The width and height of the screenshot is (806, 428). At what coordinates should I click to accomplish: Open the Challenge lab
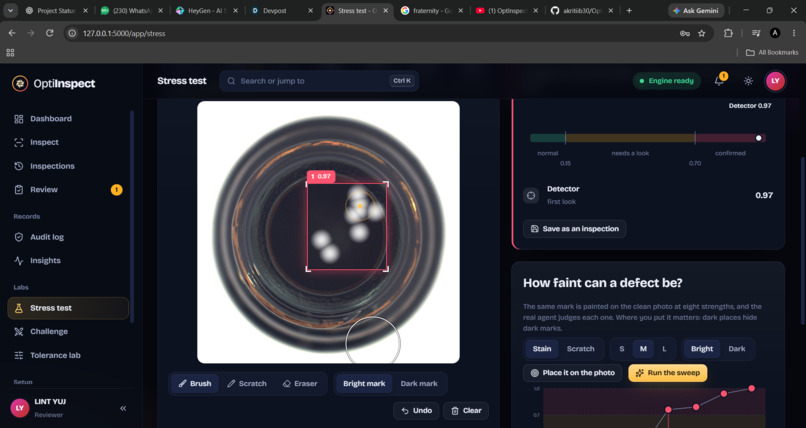pyautogui.click(x=49, y=331)
